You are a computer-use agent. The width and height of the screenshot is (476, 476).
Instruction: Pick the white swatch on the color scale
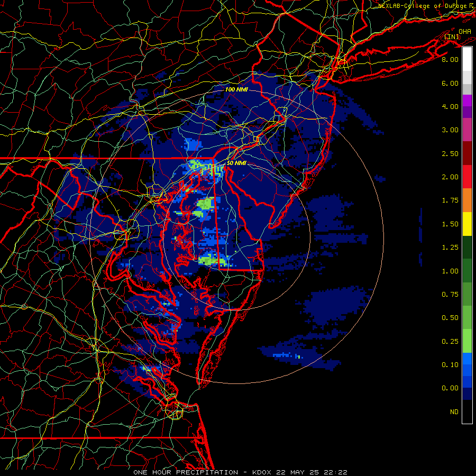[467, 59]
